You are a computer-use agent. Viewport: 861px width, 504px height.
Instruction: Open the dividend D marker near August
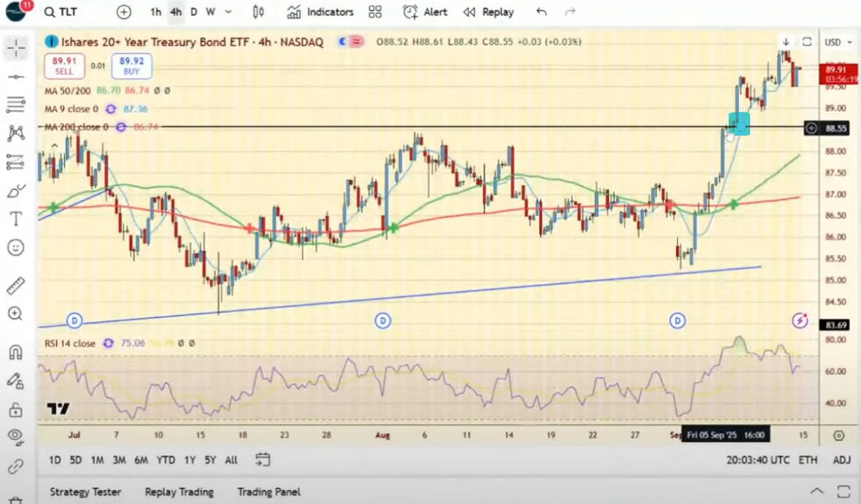383,321
